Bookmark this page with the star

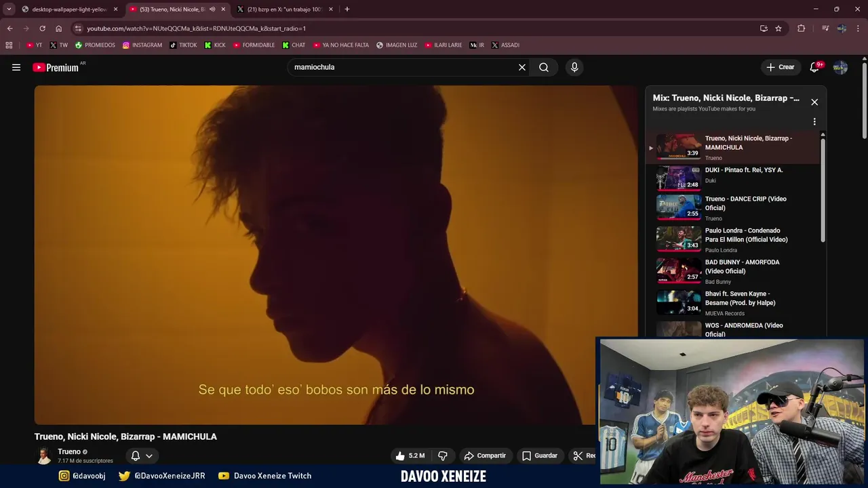coord(778,28)
